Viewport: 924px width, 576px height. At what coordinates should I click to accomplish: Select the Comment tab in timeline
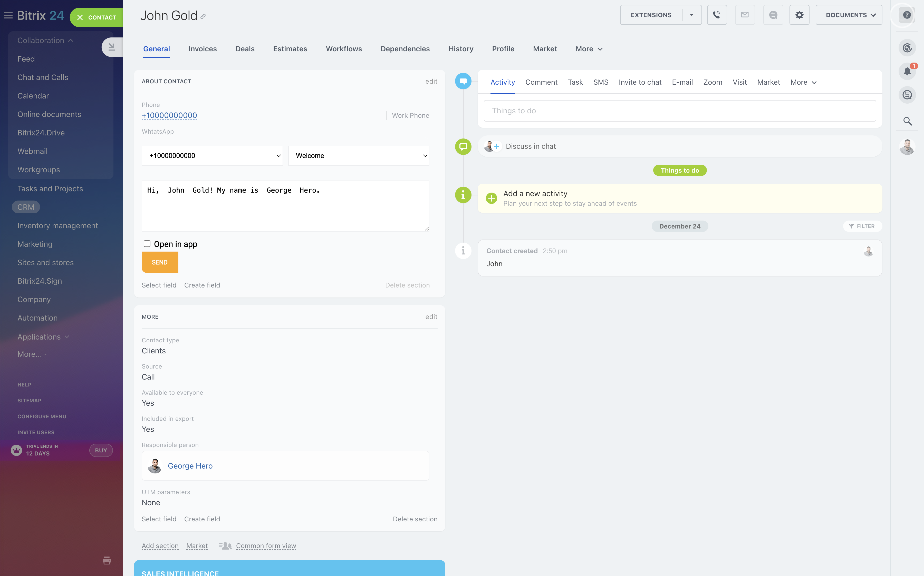click(541, 82)
